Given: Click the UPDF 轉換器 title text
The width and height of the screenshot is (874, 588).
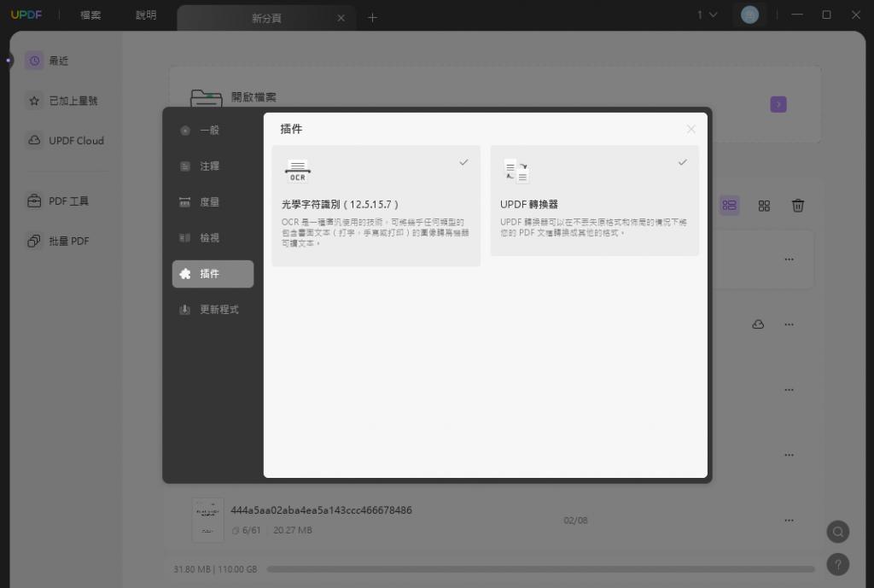Looking at the screenshot, I should click(x=529, y=205).
